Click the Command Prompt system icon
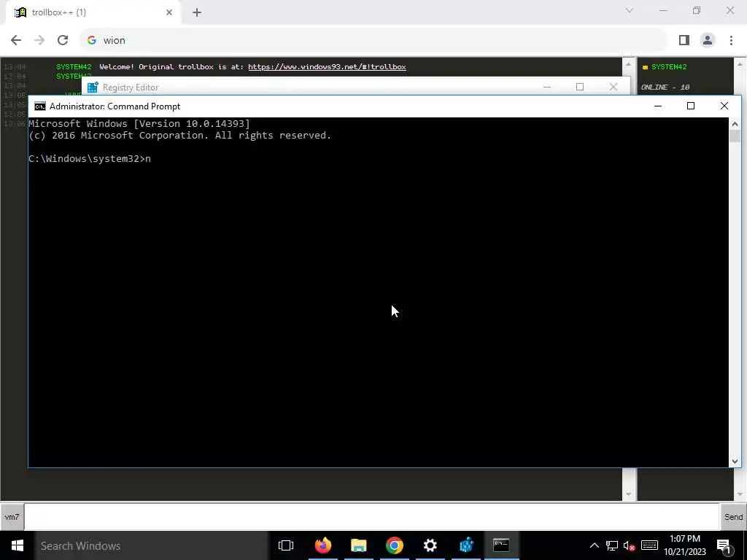Screen dimensions: 747x560 [x=40, y=106]
